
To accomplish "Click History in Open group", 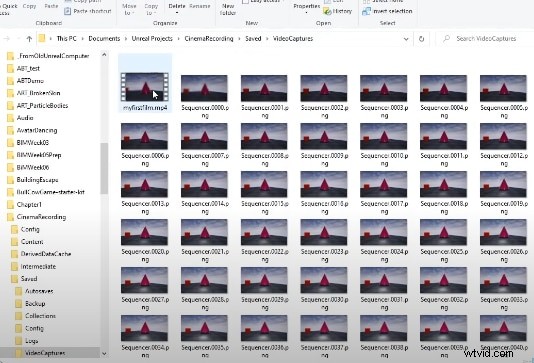I will [x=337, y=11].
